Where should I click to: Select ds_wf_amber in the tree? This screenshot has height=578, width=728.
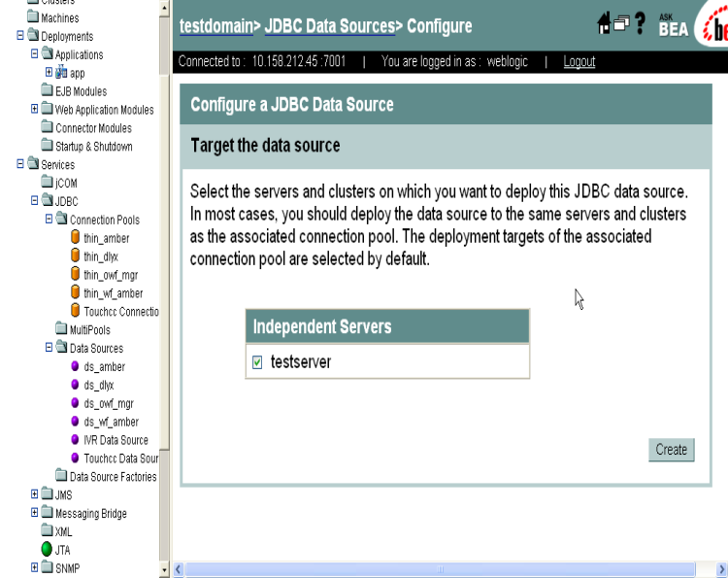coord(111,422)
